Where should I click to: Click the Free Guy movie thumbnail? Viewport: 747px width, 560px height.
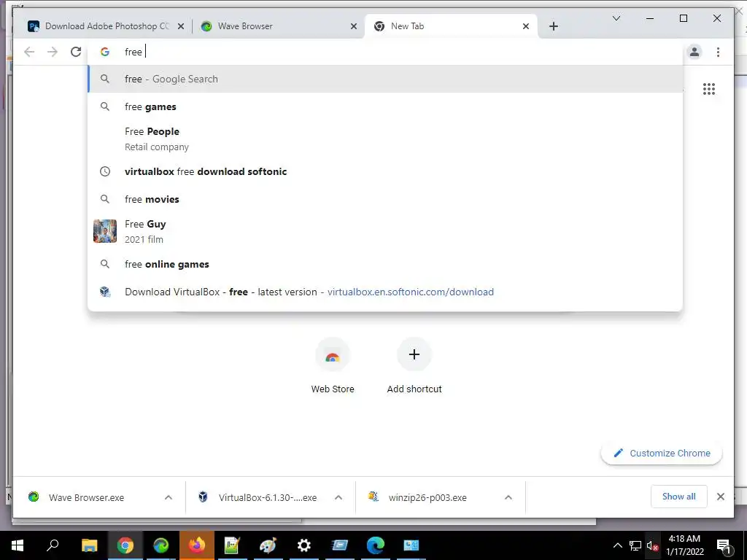[105, 231]
